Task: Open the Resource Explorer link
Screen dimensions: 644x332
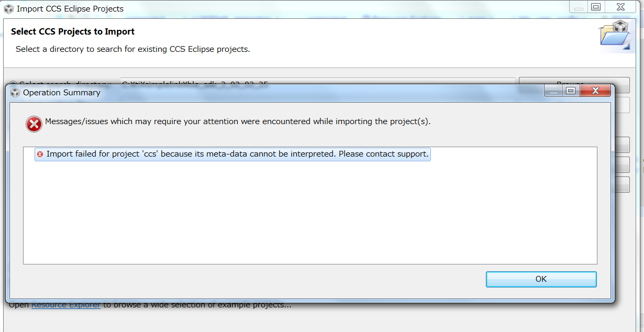Action: click(x=65, y=305)
